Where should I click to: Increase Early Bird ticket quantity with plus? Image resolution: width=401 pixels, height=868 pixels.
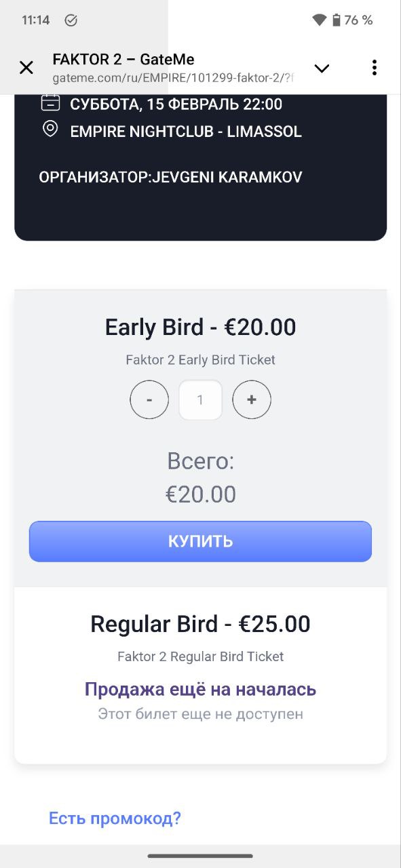252,400
